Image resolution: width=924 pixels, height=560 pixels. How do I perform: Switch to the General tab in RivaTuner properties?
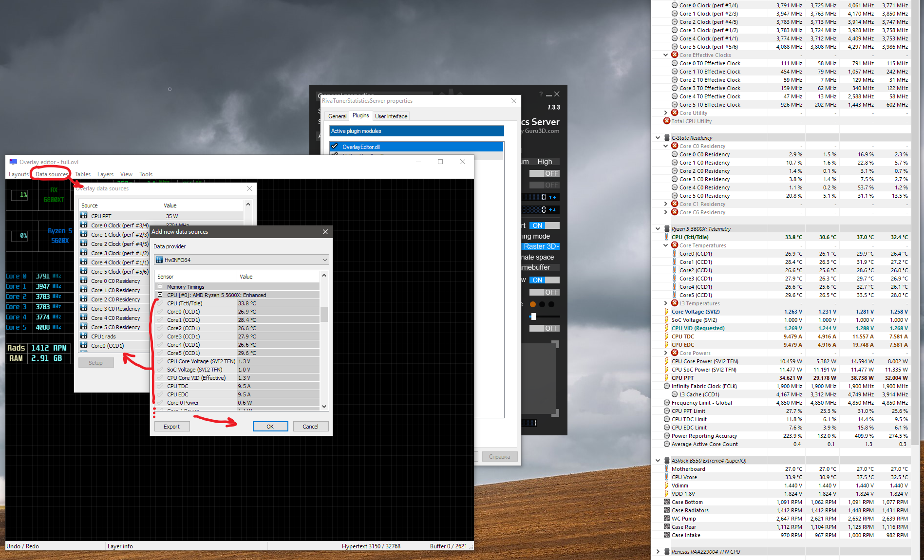tap(338, 116)
